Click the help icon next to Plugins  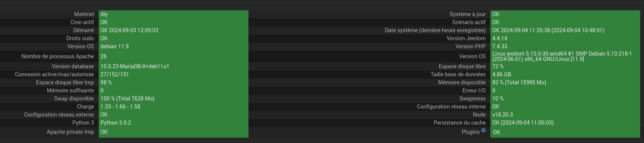(x=483, y=130)
